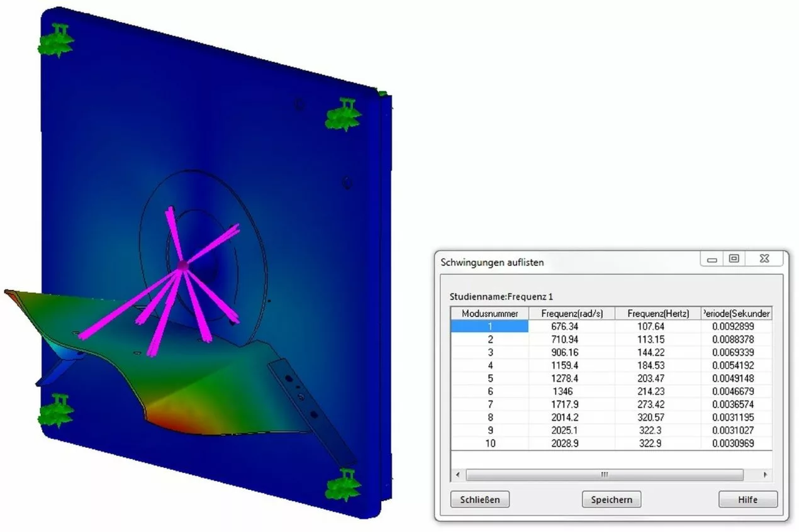Click the horizontal scrollbar right arrow
Screen dimensions: 799x532
765,475
